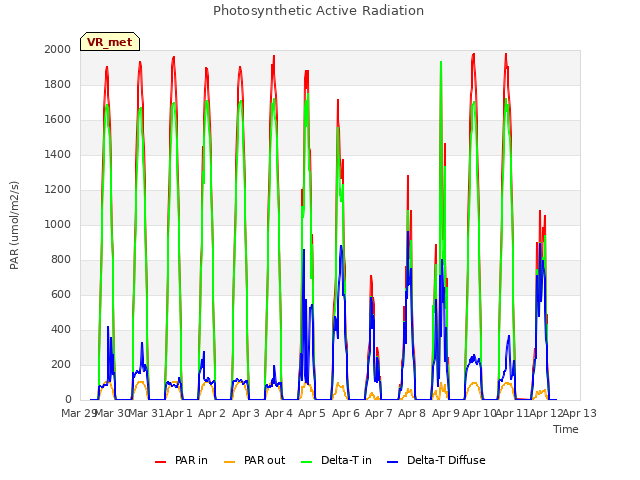The image size is (640, 480).
Task: Click the 1000 y-axis tick value
Action: click(x=58, y=224)
